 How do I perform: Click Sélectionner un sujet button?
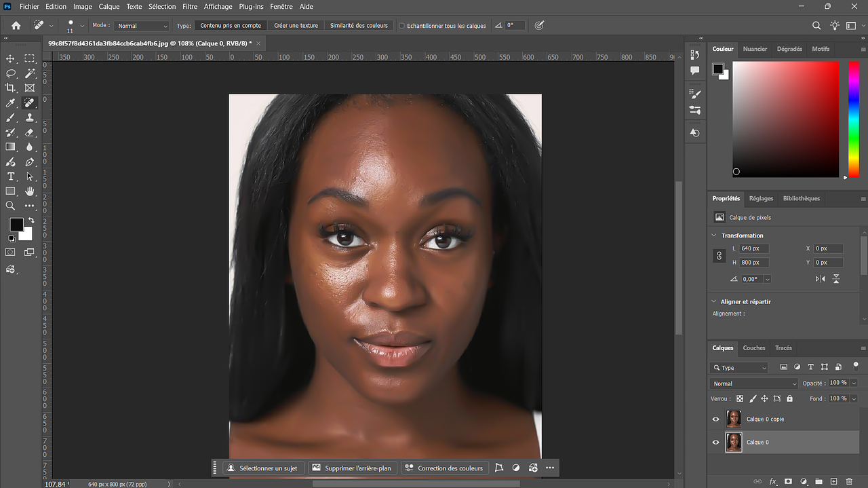(x=262, y=468)
